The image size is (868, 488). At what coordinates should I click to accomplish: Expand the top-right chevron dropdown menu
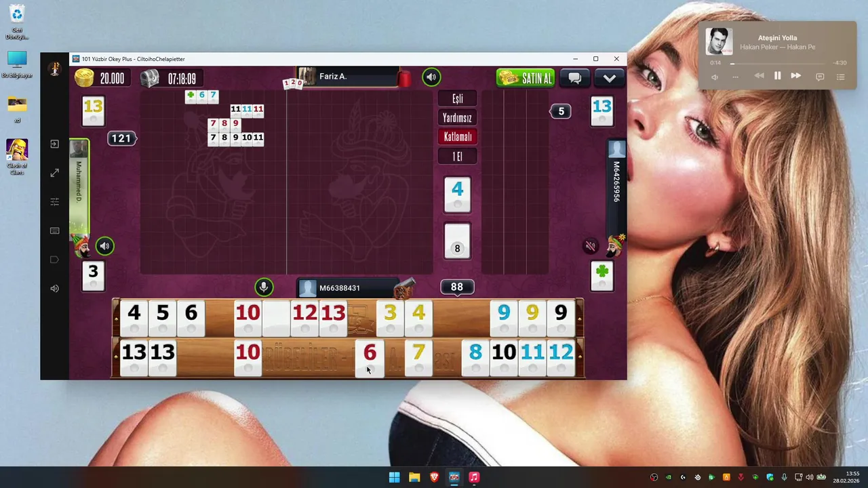click(x=609, y=78)
